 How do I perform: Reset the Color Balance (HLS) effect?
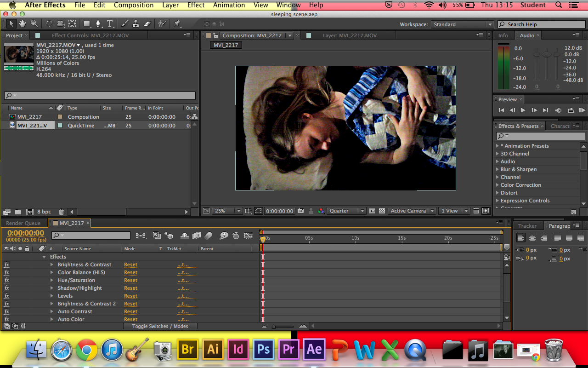click(x=130, y=272)
